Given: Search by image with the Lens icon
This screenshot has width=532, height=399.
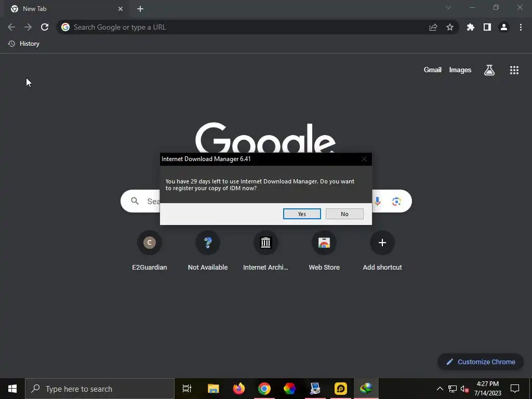Looking at the screenshot, I should 396,201.
